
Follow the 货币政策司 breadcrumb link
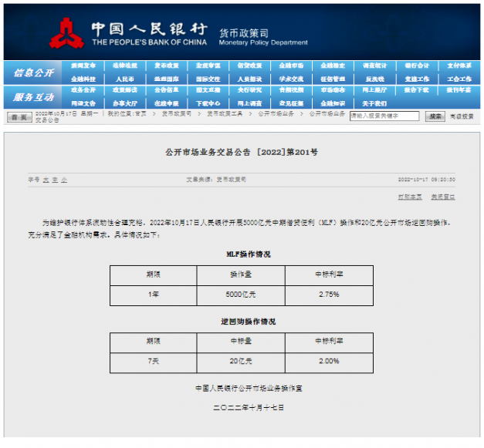coord(177,114)
